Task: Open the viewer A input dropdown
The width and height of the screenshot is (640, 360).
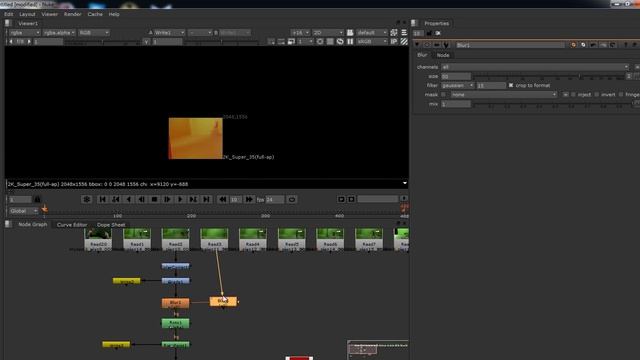Action: coord(169,33)
